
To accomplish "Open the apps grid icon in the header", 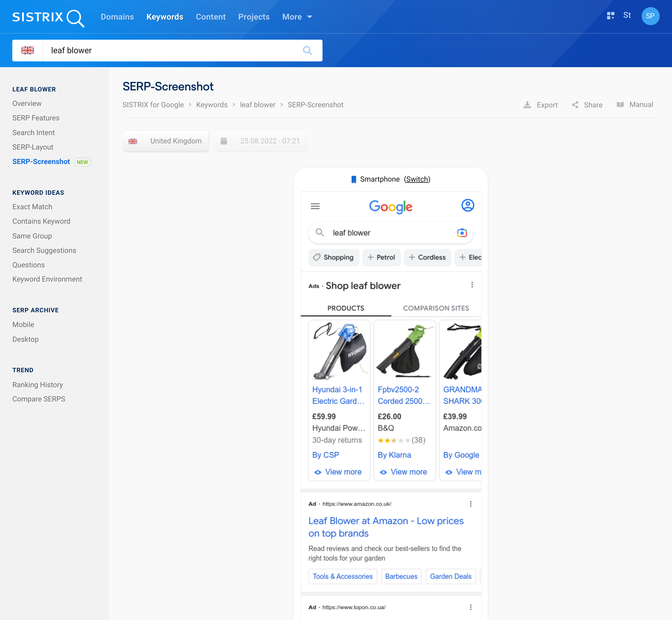I will pyautogui.click(x=610, y=16).
